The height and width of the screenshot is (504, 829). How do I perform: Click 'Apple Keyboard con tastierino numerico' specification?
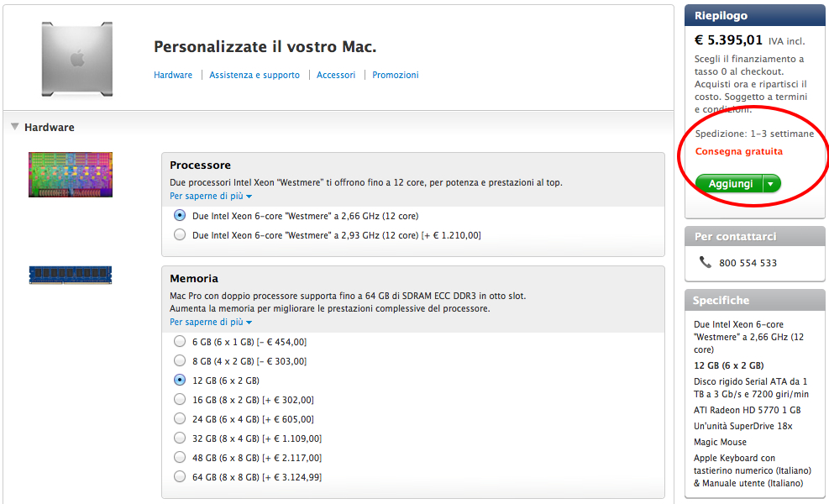click(753, 470)
